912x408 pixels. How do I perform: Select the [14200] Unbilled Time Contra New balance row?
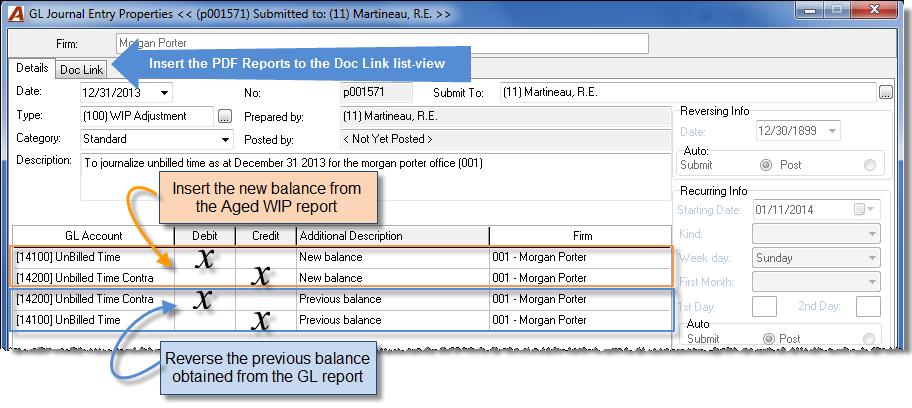(x=343, y=278)
